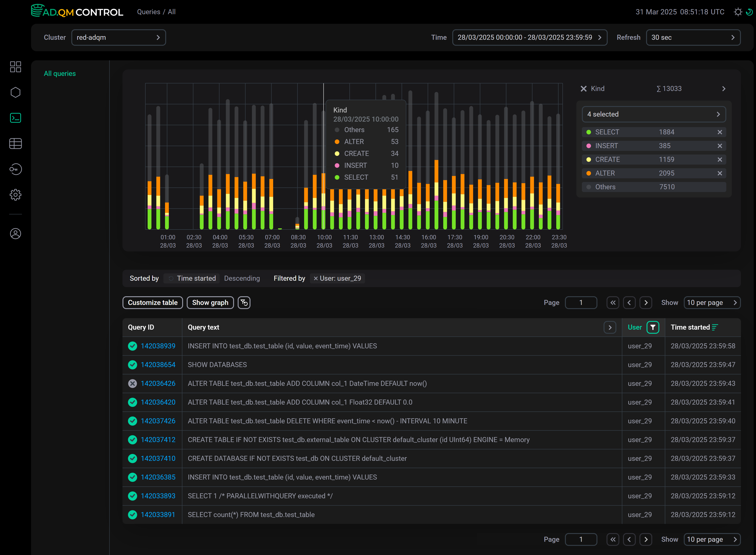Open the tables icon in sidebar

point(16,144)
